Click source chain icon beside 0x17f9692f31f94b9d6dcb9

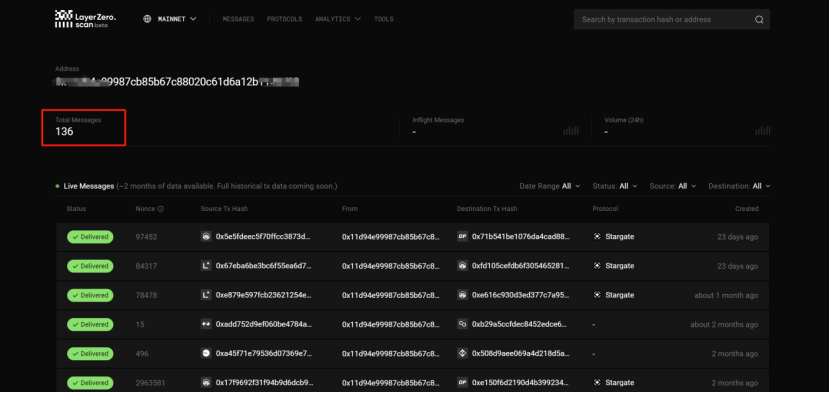pos(206,382)
